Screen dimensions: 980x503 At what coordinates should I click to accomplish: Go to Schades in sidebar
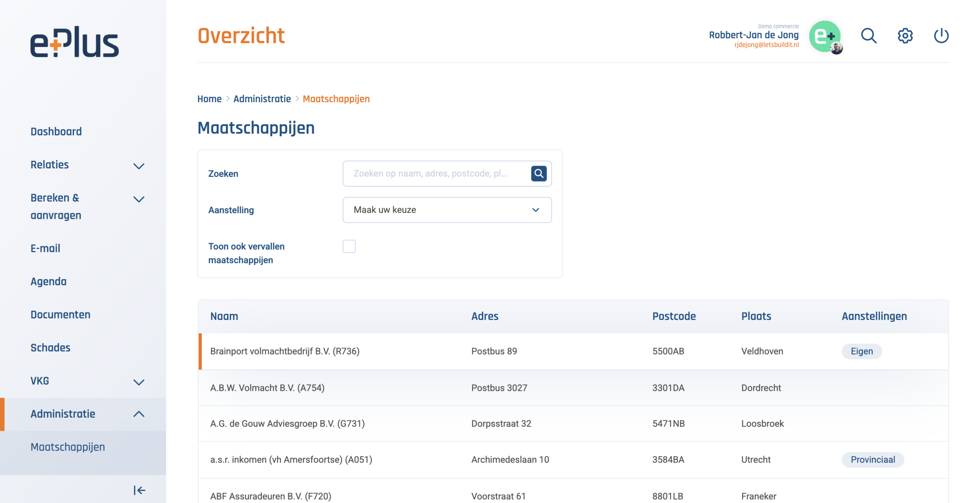50,348
